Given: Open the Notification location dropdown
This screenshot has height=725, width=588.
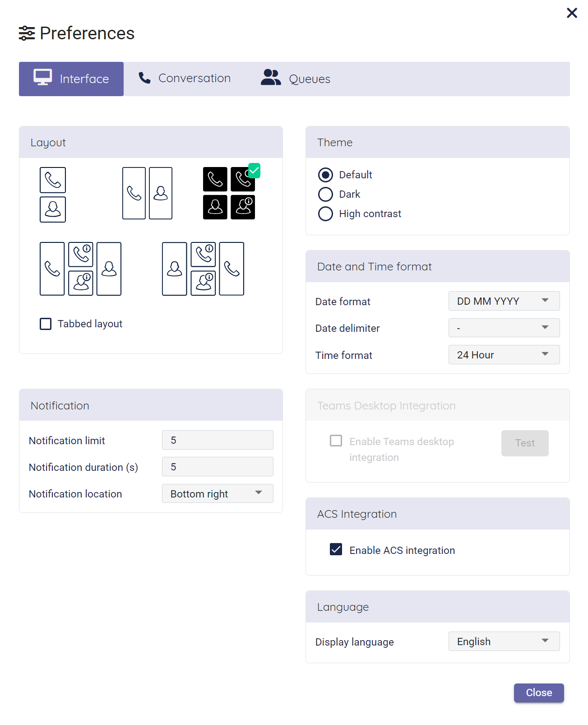Looking at the screenshot, I should click(217, 493).
